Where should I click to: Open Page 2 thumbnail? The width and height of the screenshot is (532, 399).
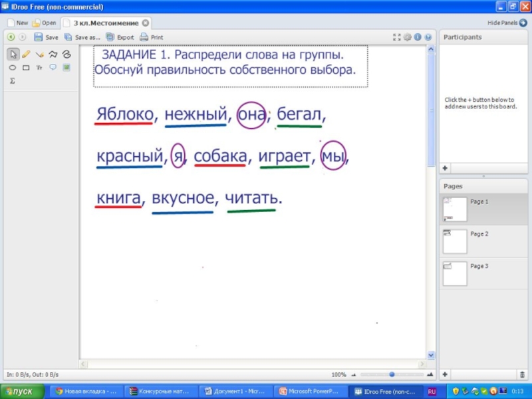(x=456, y=241)
